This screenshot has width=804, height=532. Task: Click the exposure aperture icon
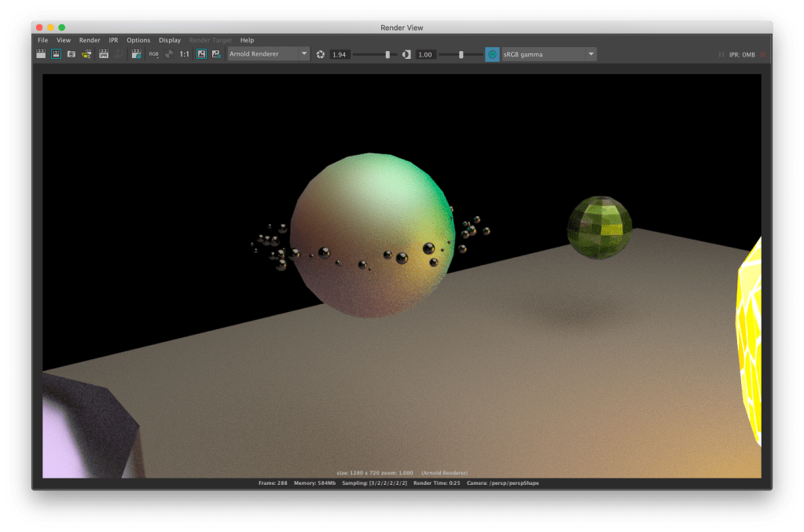coord(321,54)
